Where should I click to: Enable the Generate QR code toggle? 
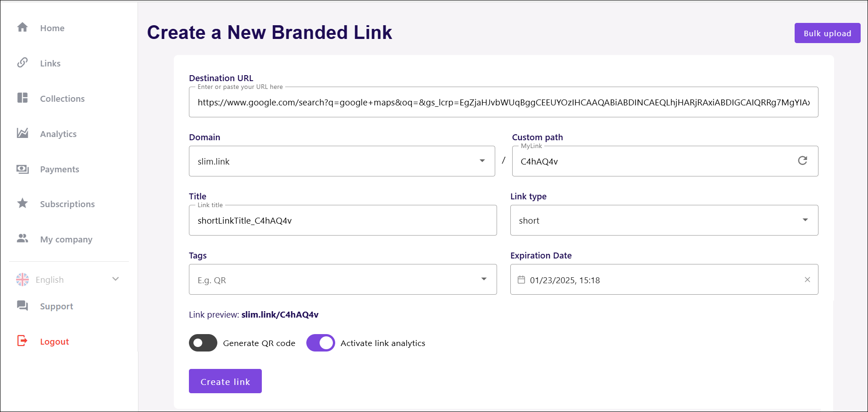click(203, 343)
